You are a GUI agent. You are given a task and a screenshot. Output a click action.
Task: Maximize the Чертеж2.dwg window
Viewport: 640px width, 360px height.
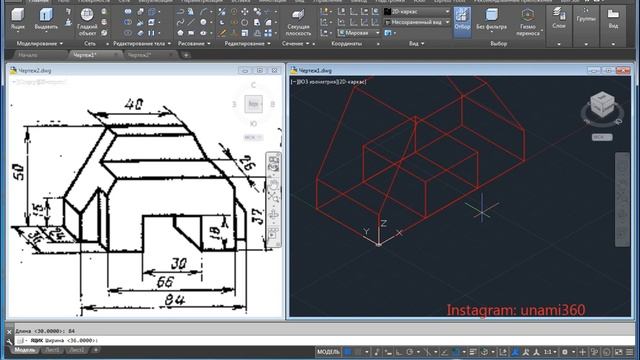click(260, 70)
